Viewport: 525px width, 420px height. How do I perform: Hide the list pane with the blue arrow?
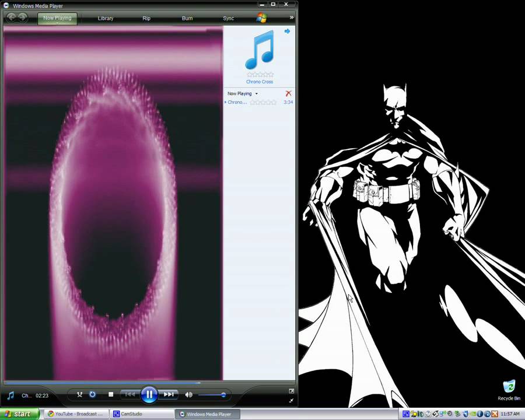(287, 31)
